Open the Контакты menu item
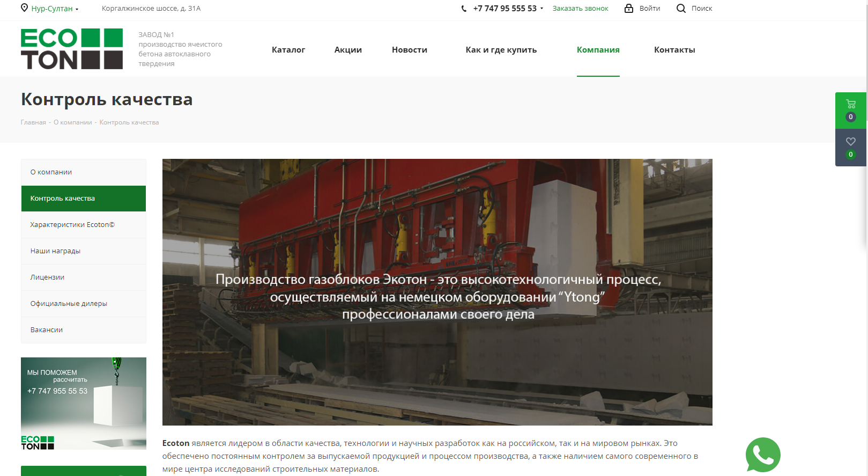 pos(674,50)
